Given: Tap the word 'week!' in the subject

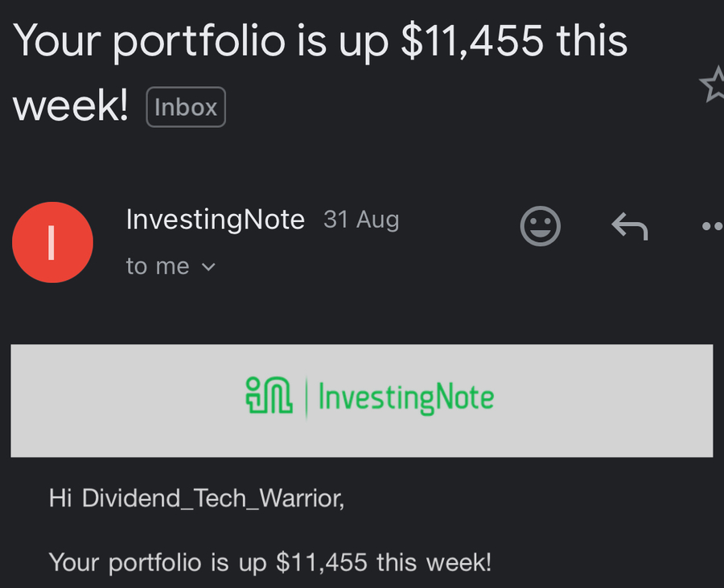Looking at the screenshot, I should [x=70, y=106].
